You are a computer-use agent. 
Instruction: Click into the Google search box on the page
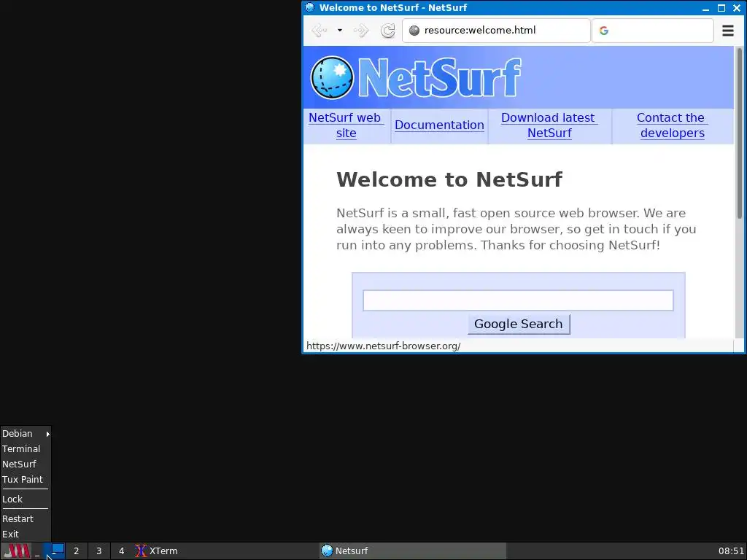click(518, 300)
